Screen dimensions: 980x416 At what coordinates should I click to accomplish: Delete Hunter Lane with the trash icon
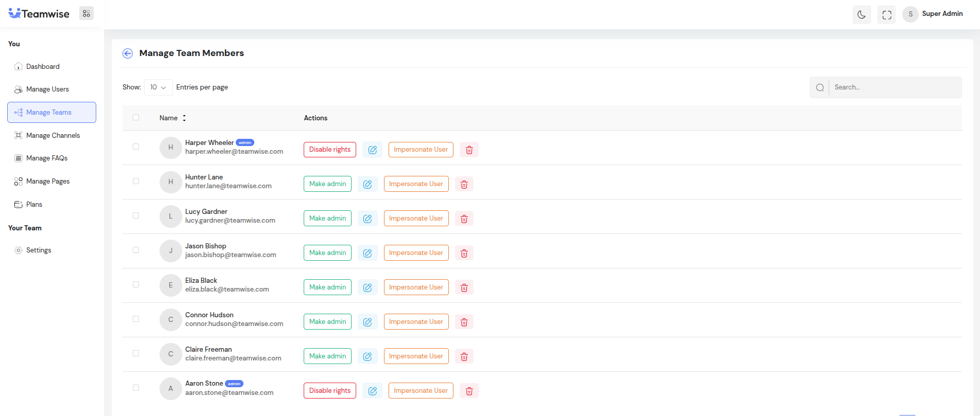click(x=464, y=184)
